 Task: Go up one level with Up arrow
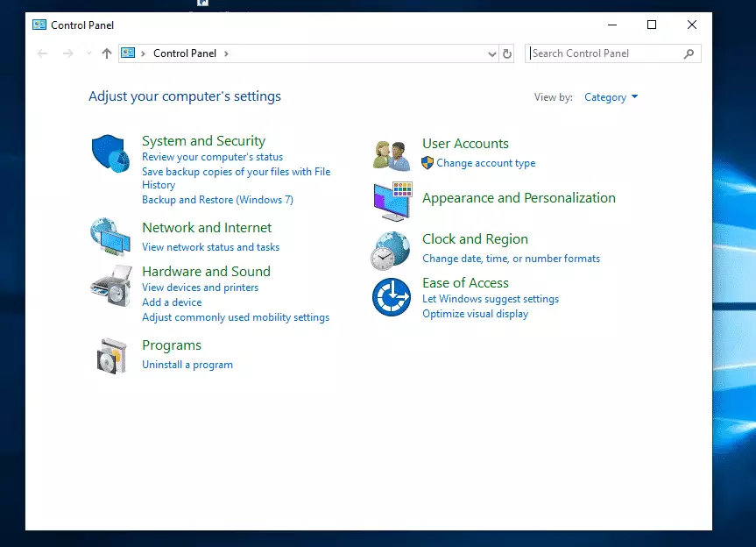click(x=107, y=53)
